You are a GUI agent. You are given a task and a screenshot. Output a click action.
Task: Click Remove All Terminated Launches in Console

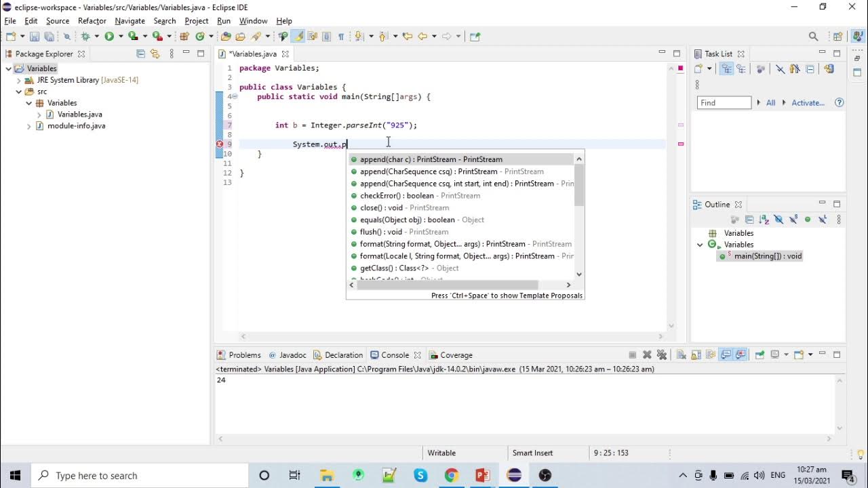[662, 354]
